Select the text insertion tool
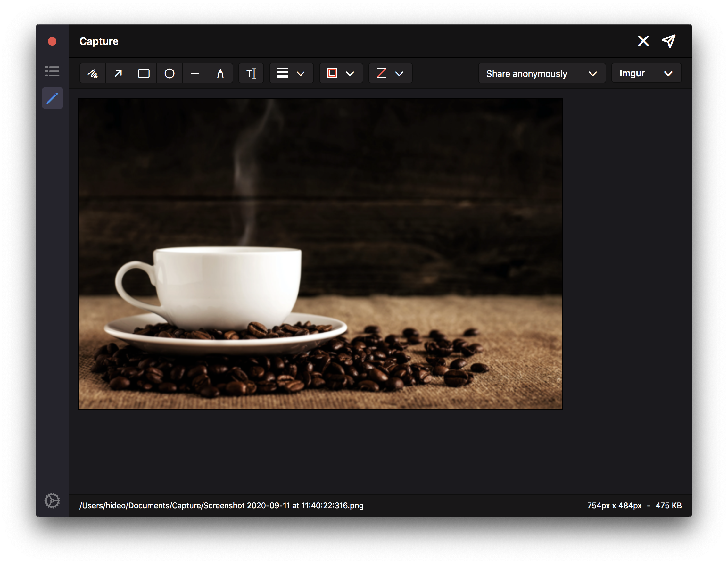This screenshot has width=728, height=564. (251, 73)
